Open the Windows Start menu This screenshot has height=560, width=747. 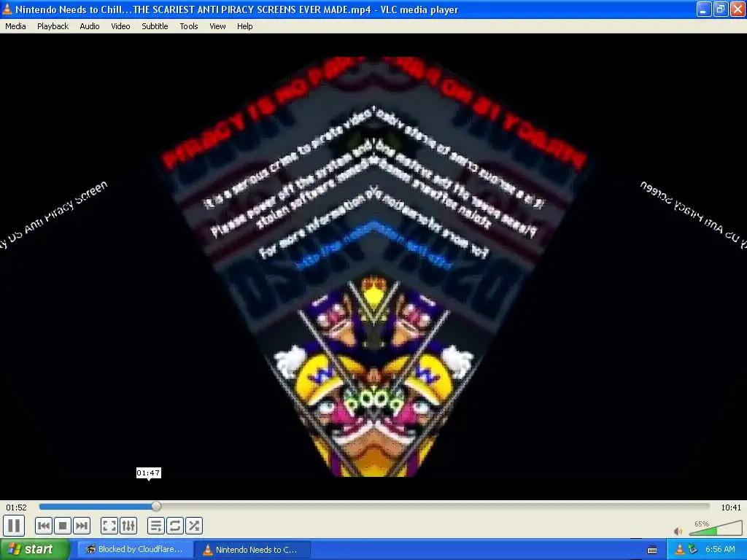coord(35,549)
